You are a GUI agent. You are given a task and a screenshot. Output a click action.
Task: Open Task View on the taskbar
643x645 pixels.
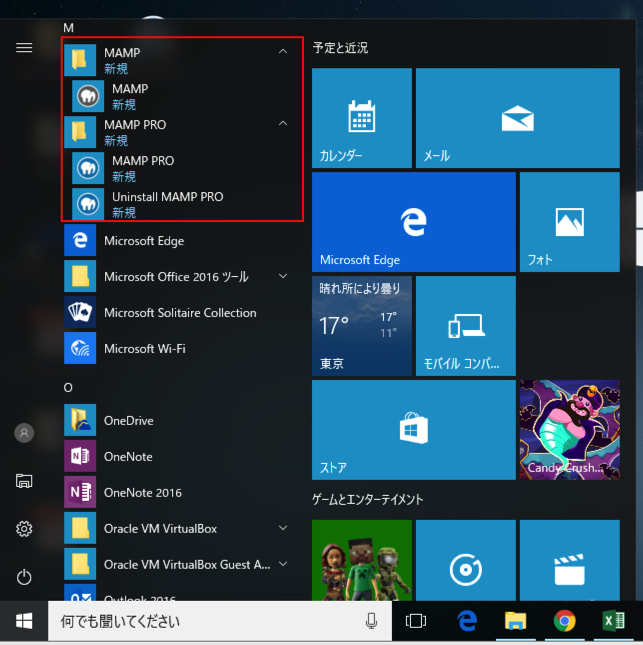click(x=416, y=621)
